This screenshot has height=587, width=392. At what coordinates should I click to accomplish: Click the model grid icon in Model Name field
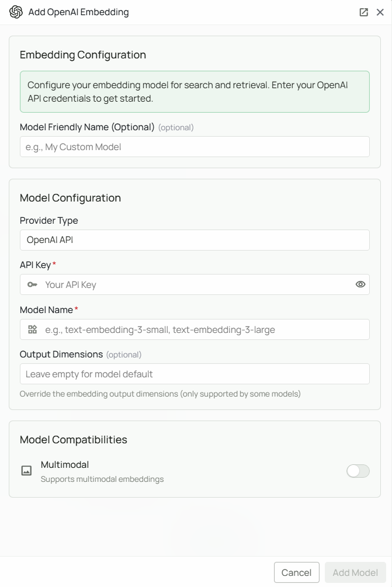(33, 329)
